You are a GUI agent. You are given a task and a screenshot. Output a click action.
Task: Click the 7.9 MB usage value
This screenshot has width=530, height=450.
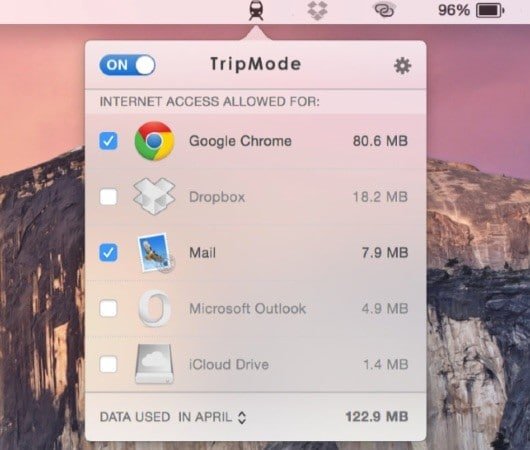pyautogui.click(x=385, y=253)
